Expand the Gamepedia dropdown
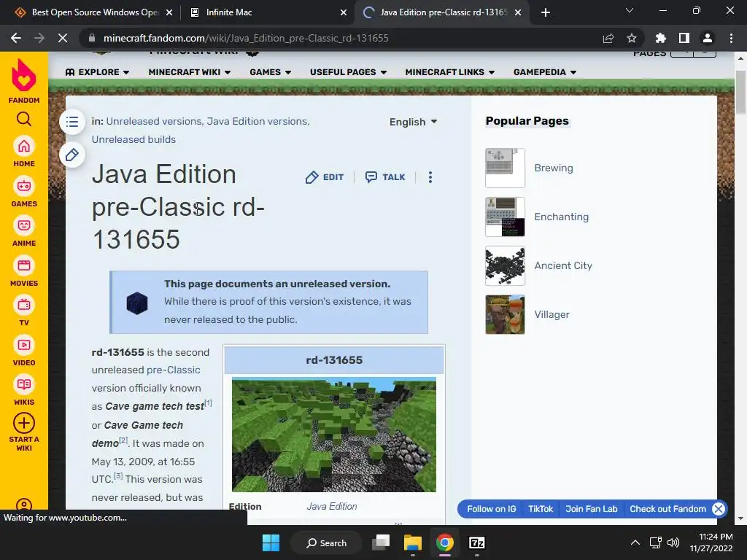The height and width of the screenshot is (560, 747). [545, 72]
